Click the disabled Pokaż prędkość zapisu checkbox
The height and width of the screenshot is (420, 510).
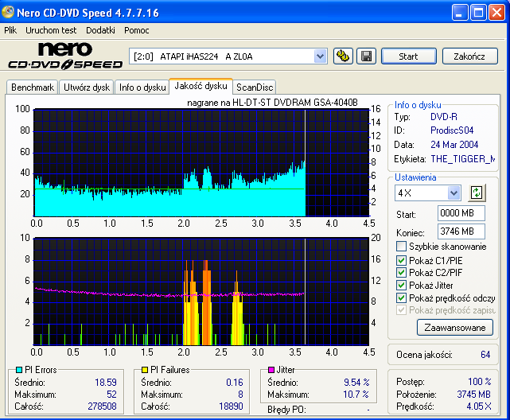coord(401,310)
